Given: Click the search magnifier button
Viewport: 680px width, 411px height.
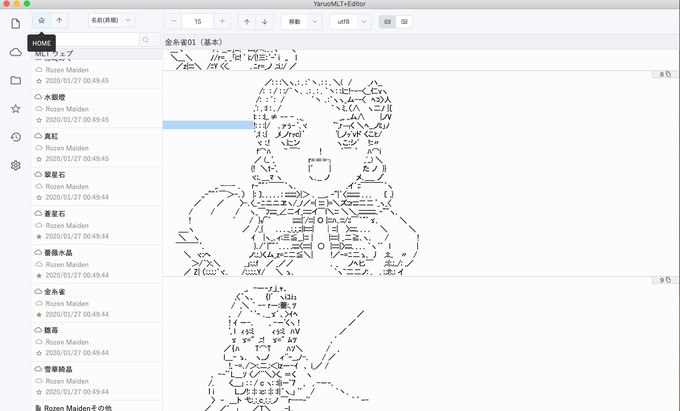Looking at the screenshot, I should pyautogui.click(x=146, y=40).
